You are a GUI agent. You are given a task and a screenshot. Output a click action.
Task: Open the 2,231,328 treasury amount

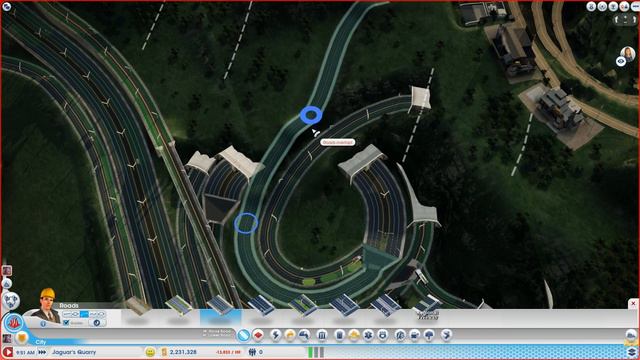point(183,352)
